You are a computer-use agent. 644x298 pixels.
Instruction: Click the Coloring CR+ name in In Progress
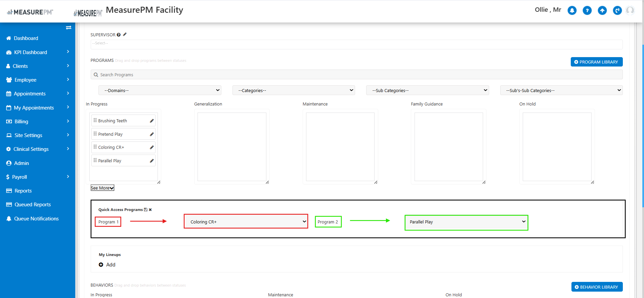click(x=111, y=147)
